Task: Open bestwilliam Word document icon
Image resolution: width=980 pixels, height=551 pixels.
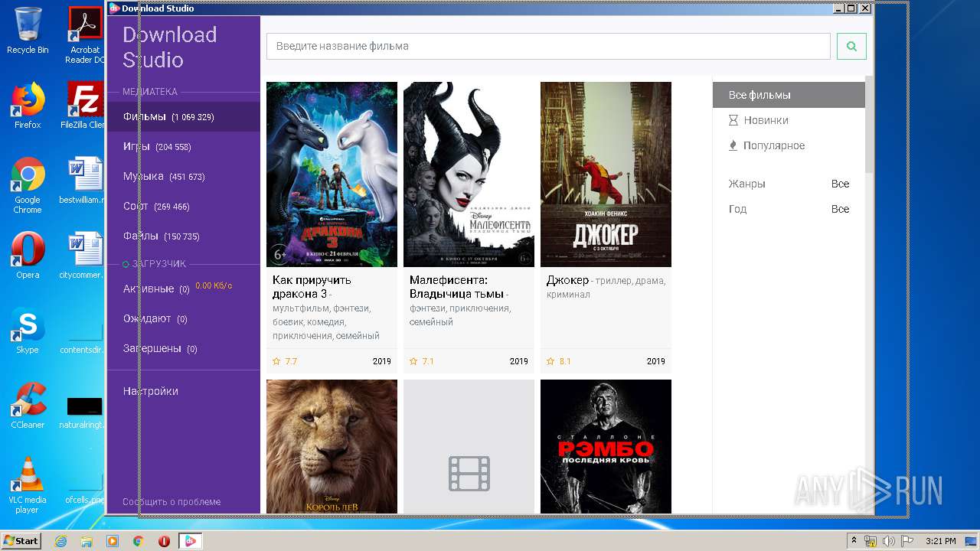Action: pos(83,181)
